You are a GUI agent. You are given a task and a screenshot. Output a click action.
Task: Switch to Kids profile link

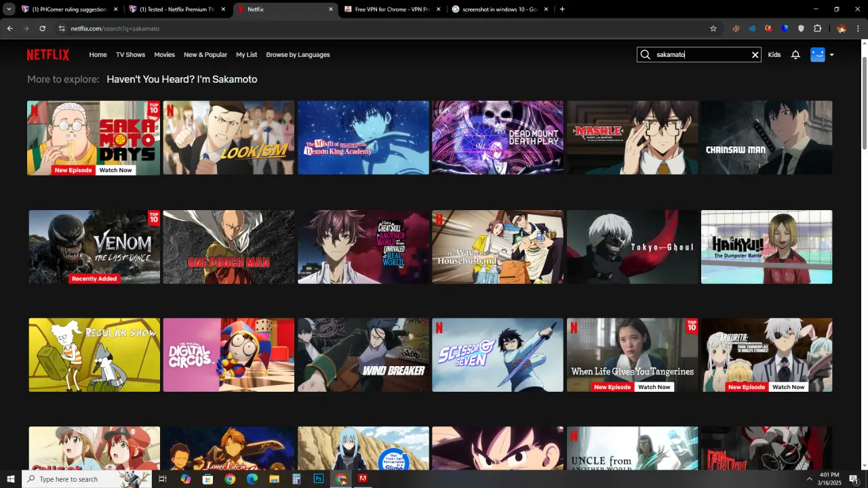click(774, 55)
